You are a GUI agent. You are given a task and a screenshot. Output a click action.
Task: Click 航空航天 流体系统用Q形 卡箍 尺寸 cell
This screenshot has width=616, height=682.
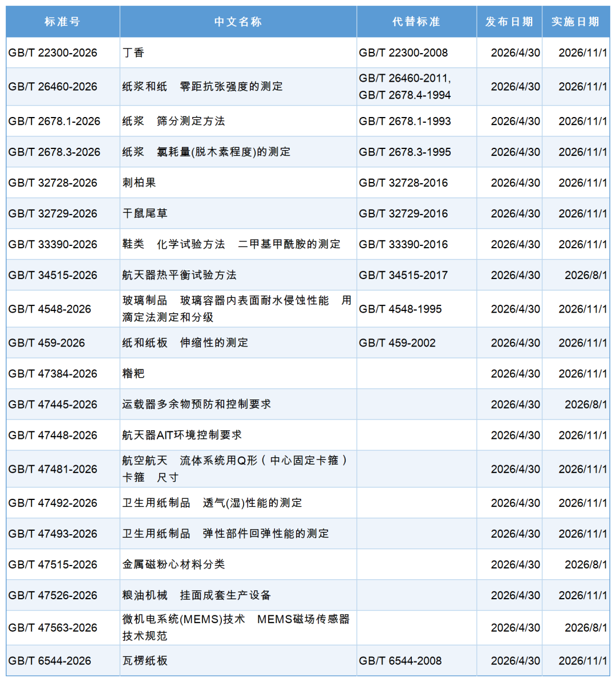coord(238,469)
